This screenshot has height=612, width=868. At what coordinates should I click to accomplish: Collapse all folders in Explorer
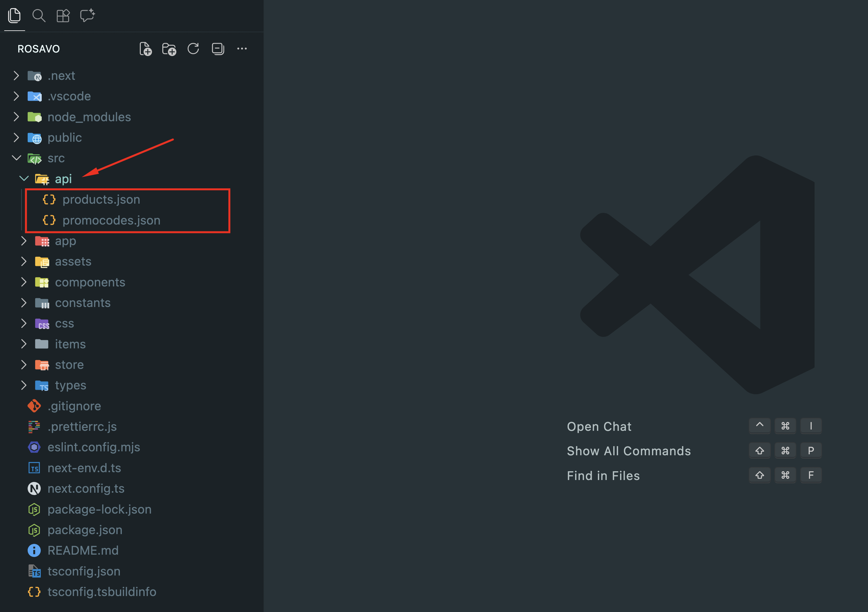click(218, 49)
